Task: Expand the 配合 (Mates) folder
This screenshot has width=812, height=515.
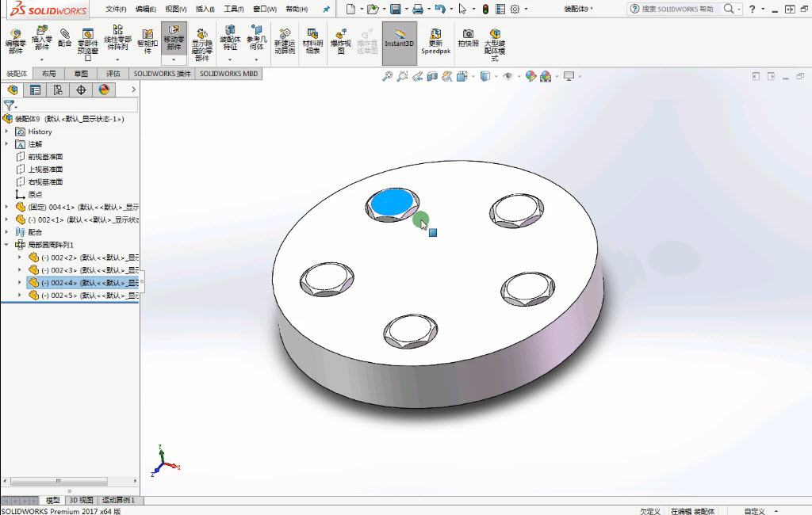Action: tap(6, 232)
